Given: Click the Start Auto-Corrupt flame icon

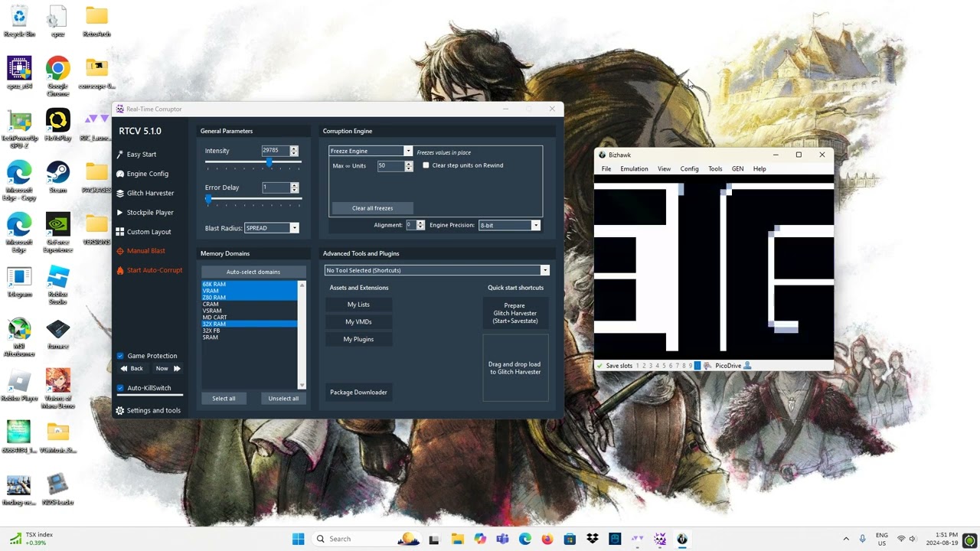Looking at the screenshot, I should pyautogui.click(x=120, y=270).
